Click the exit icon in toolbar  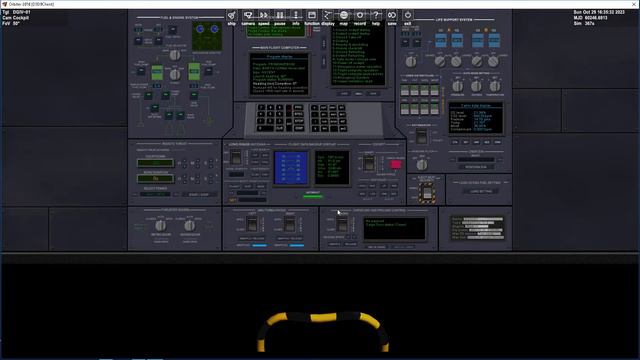(x=408, y=16)
